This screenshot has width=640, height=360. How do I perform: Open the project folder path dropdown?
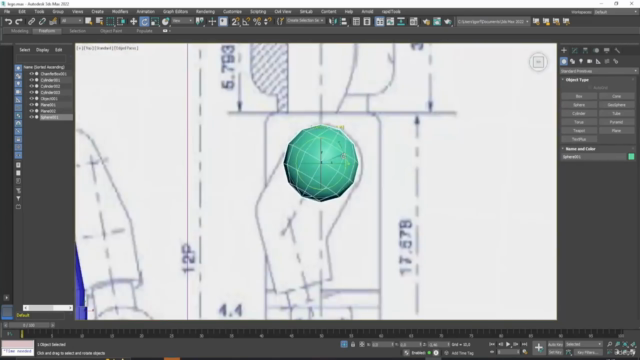[x=493, y=22]
